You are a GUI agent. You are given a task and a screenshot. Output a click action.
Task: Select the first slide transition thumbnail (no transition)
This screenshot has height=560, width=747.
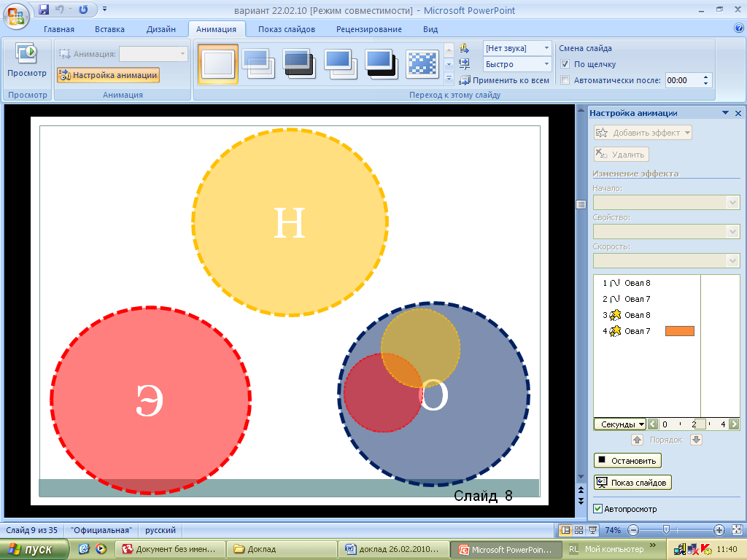217,63
